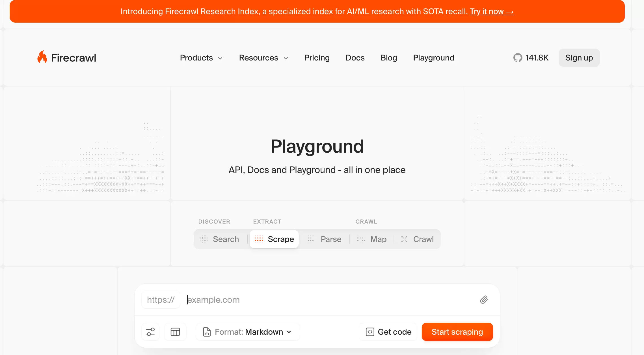
Task: Click the Sign up button
Action: point(579,58)
